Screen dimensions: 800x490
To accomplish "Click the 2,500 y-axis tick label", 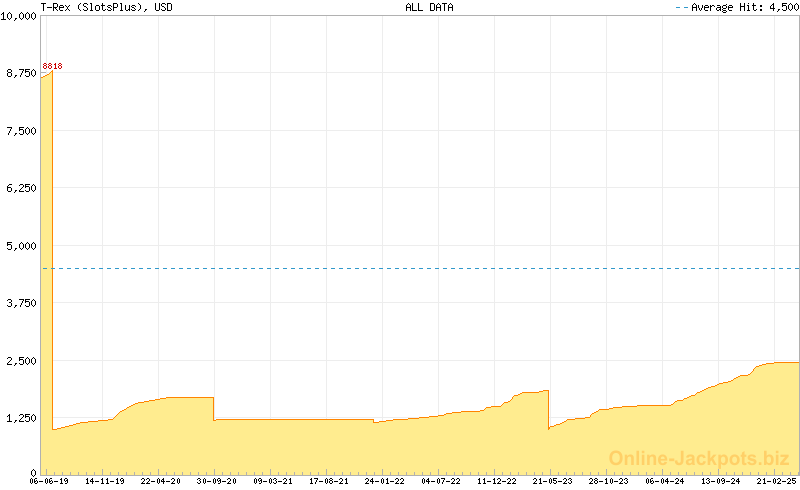I will 20,361.
